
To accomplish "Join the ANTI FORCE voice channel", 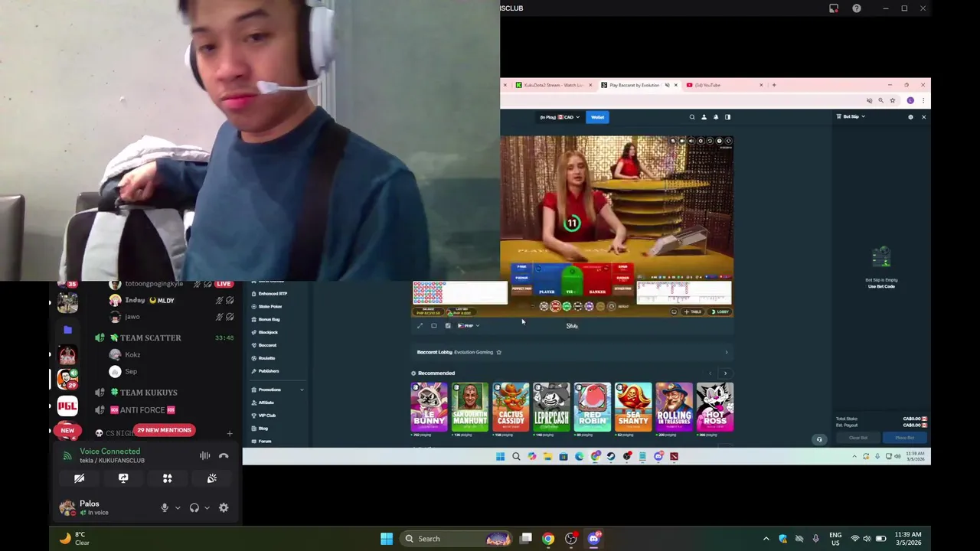I will point(142,410).
